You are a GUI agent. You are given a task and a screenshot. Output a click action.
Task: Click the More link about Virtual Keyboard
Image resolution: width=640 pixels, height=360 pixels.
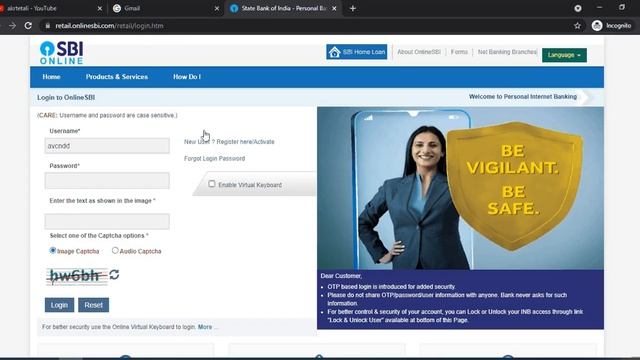point(205,327)
